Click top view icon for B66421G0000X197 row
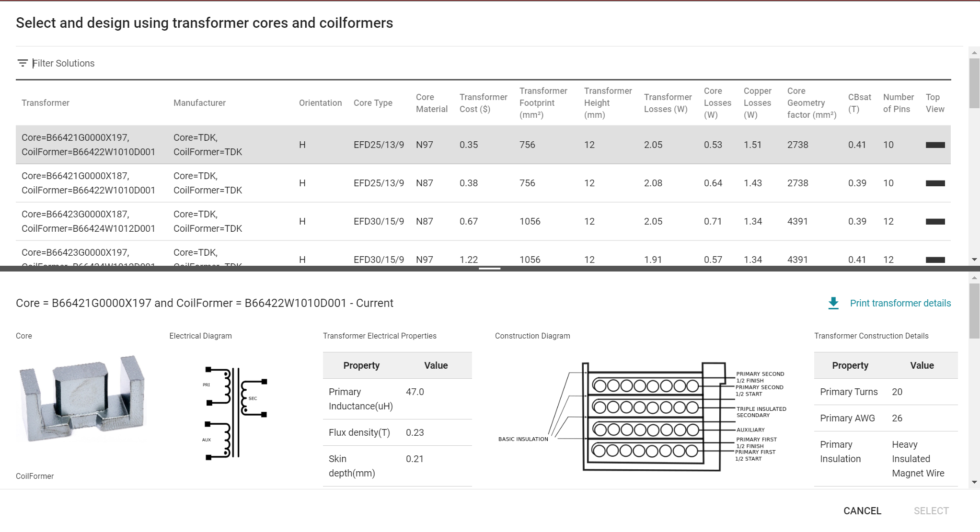This screenshot has width=980, height=532. tap(935, 145)
